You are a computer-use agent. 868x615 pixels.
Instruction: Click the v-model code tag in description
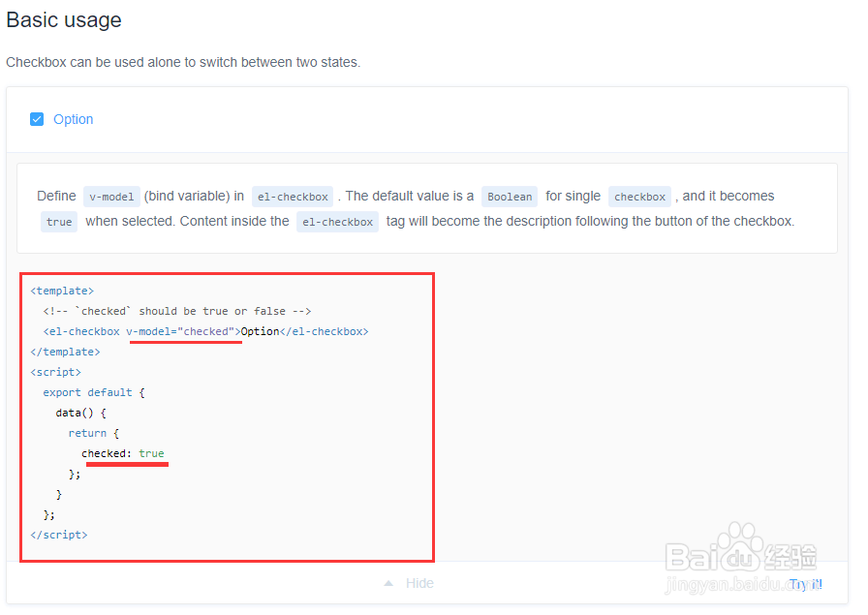pos(111,197)
